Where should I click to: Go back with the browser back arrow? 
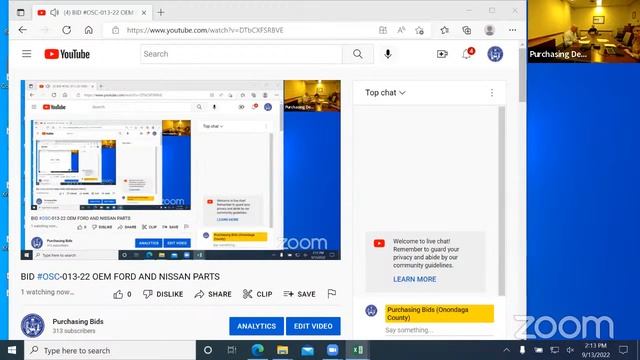[x=23, y=30]
